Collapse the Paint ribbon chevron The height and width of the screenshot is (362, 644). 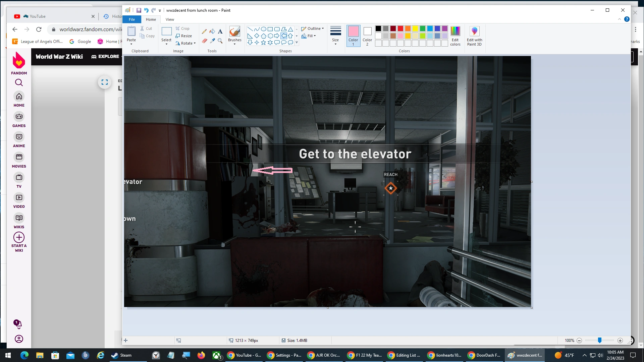[620, 19]
